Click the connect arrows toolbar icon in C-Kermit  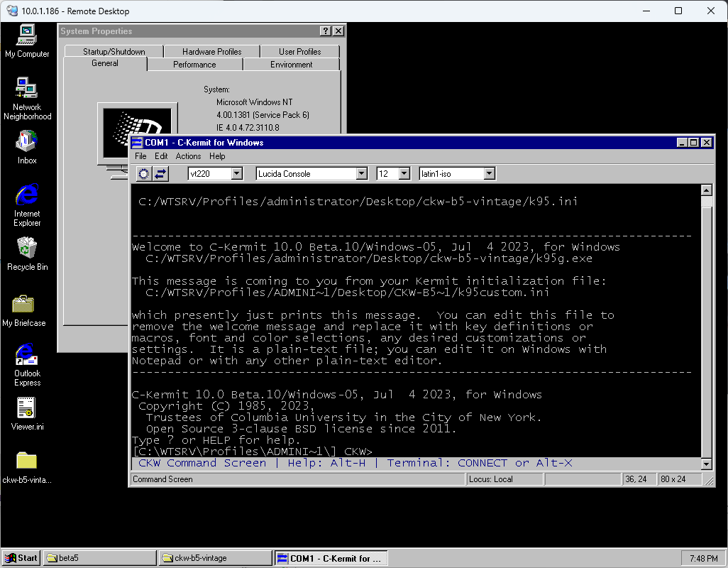click(160, 174)
